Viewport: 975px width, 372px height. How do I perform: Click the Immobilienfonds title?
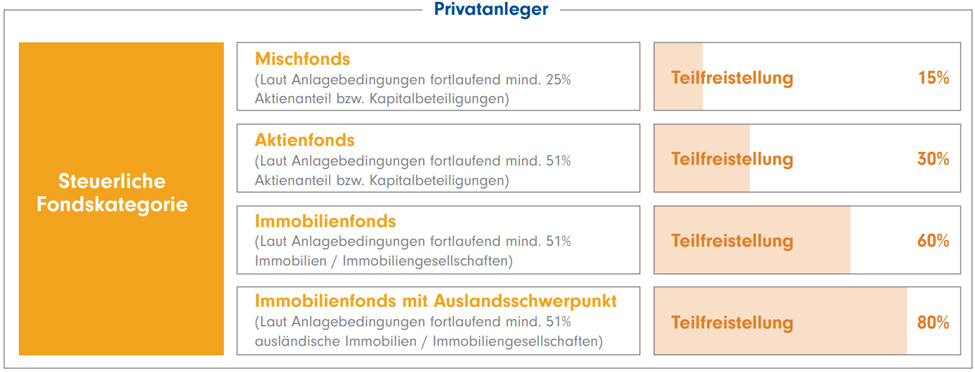tap(326, 221)
